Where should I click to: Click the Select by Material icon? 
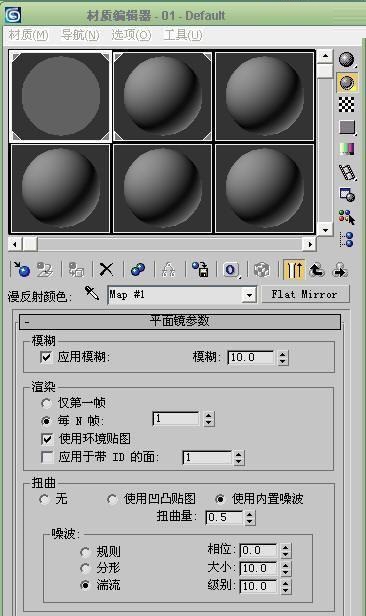click(x=347, y=217)
